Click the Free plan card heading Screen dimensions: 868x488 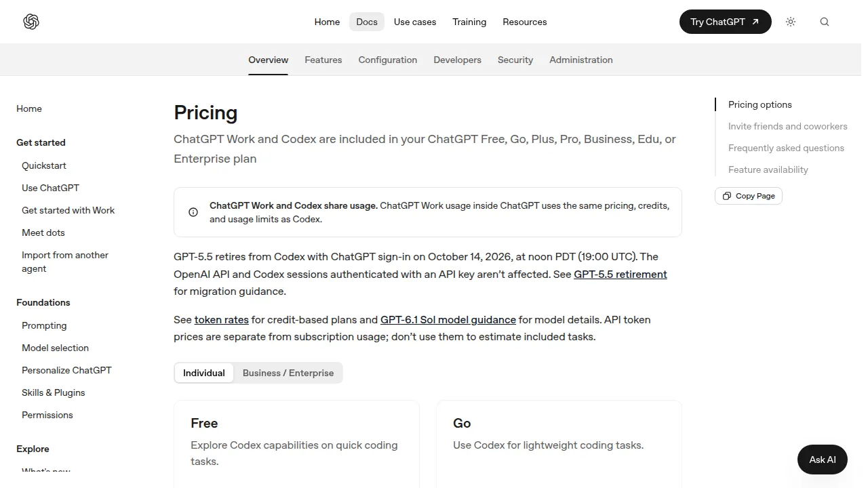coord(204,423)
